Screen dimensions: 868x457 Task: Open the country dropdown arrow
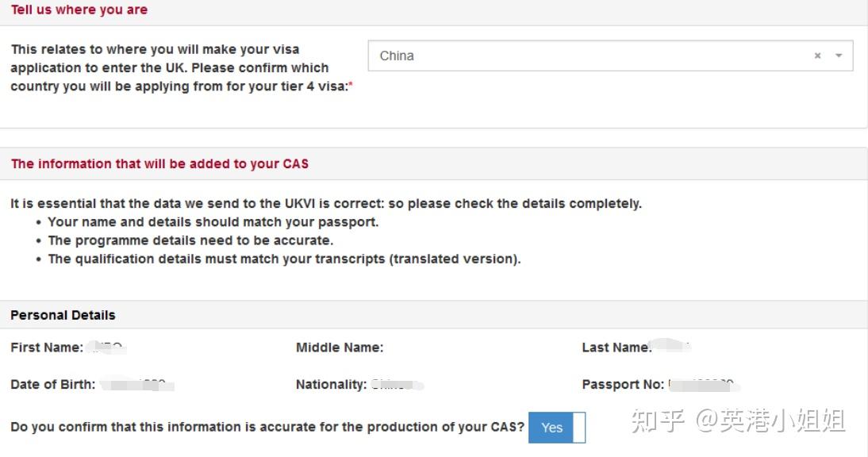coord(839,56)
